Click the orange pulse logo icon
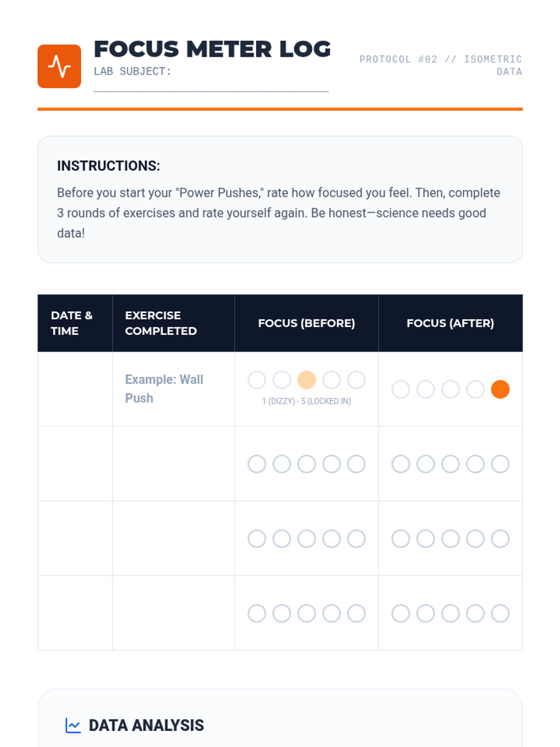This screenshot has height=747, width=560. (x=59, y=66)
